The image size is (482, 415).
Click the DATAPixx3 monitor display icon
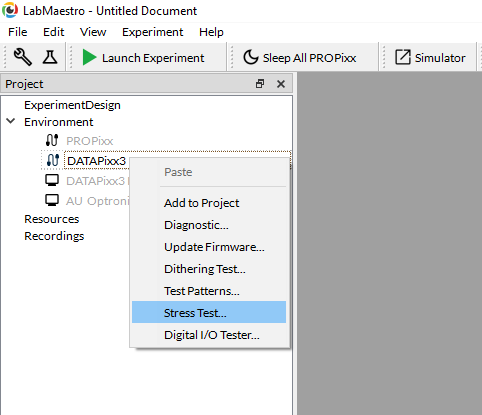click(52, 180)
